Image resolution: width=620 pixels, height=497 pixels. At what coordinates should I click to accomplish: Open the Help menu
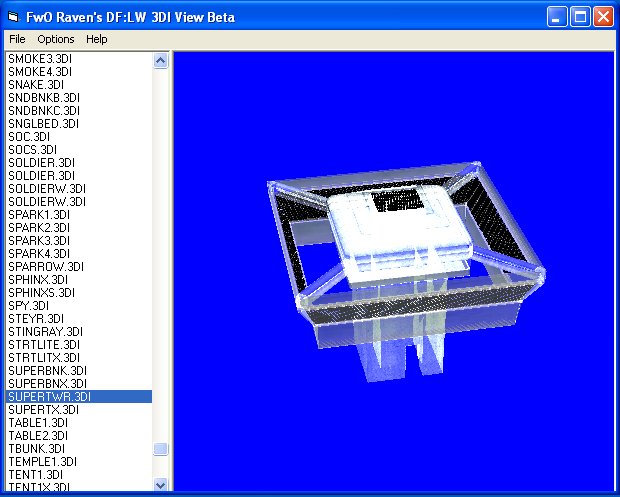pyautogui.click(x=96, y=39)
